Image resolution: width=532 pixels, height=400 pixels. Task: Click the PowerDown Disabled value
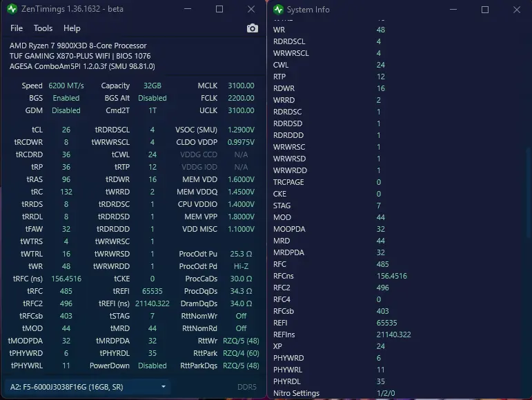tap(152, 366)
